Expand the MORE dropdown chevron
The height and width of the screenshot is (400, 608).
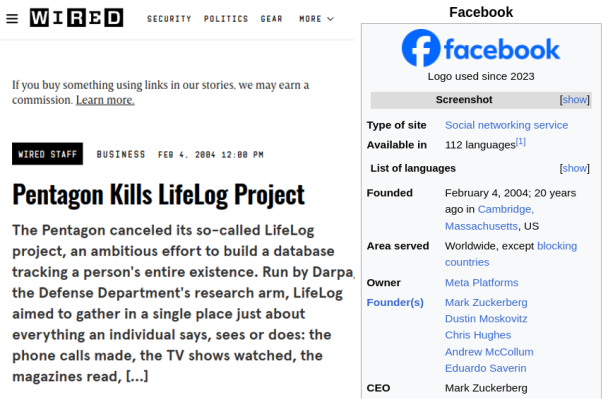[330, 19]
